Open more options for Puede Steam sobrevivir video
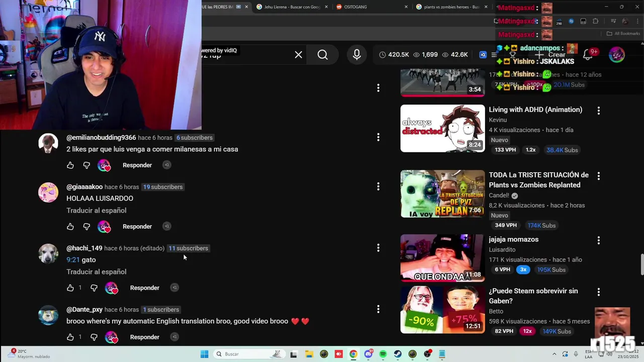644x362 pixels. coord(599,292)
